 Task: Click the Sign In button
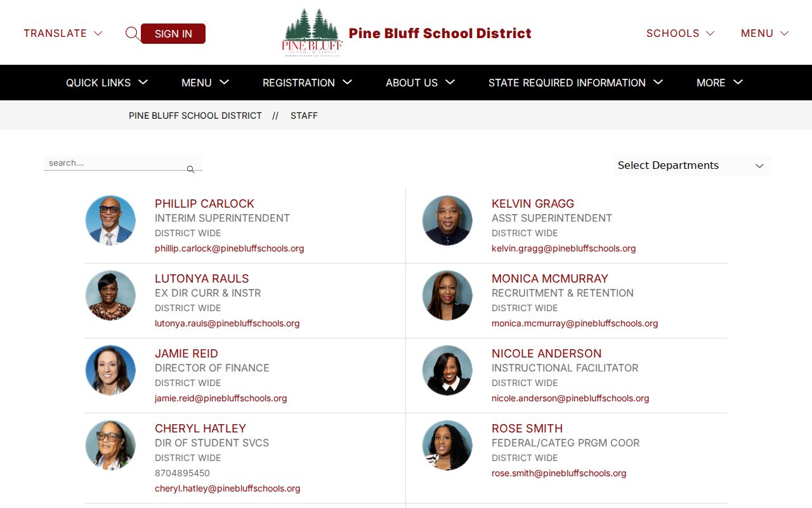tap(173, 34)
